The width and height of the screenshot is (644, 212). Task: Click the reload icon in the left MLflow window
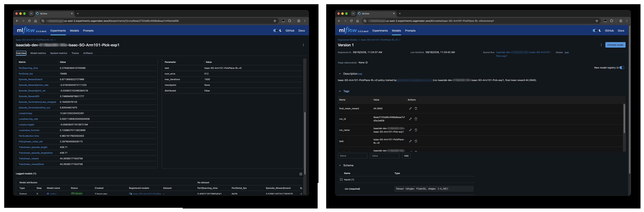pyautogui.click(x=29, y=21)
